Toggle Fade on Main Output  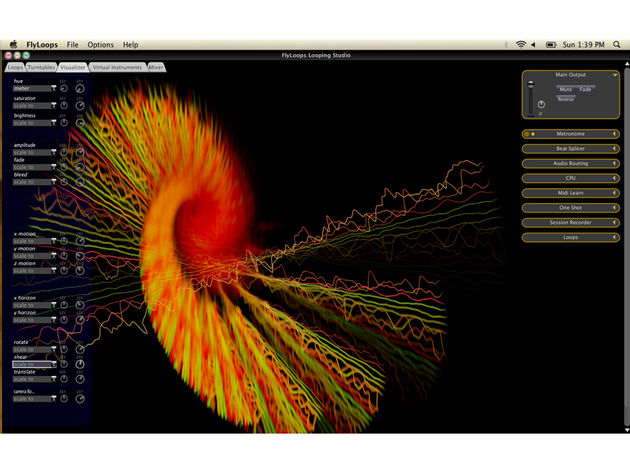[585, 89]
